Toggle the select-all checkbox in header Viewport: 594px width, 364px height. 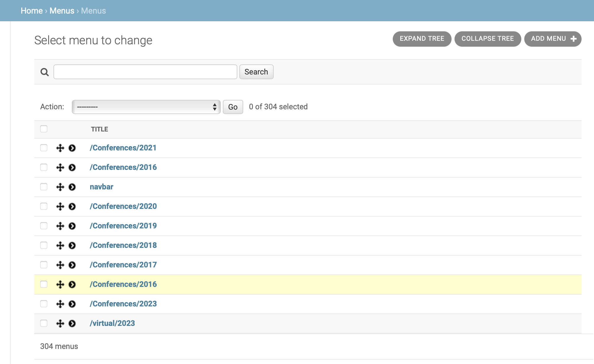(44, 129)
